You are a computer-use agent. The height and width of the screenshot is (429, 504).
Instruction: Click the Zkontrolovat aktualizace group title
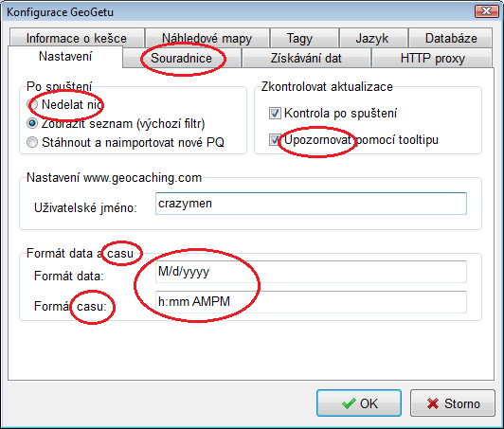(327, 87)
